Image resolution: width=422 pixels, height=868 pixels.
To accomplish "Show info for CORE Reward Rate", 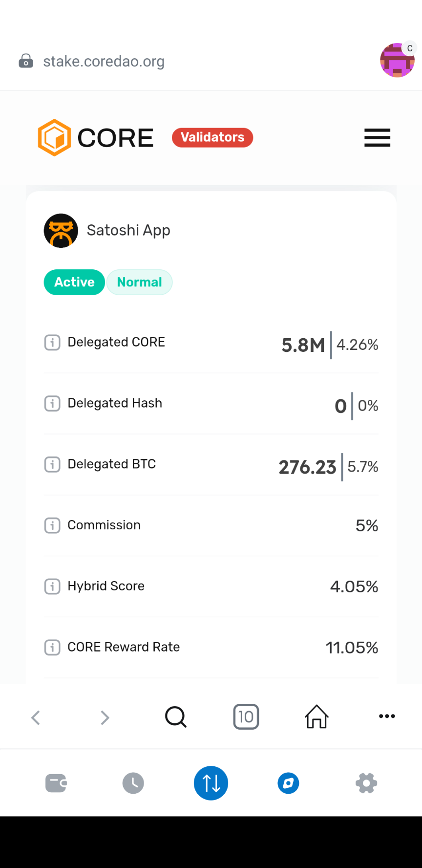I will click(x=52, y=647).
